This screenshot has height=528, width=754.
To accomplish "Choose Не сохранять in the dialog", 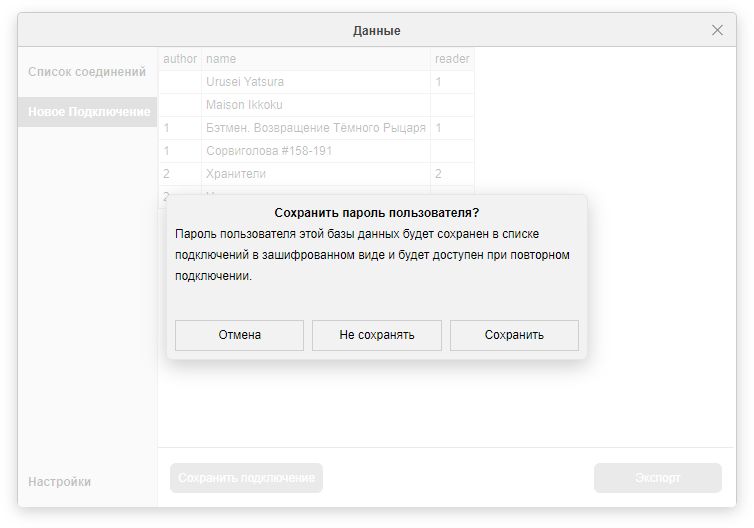I will [x=376, y=335].
